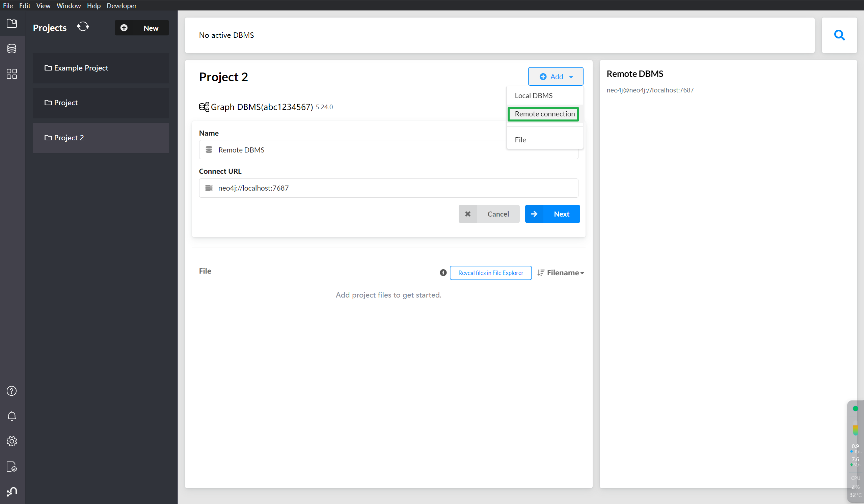Open the Help question mark icon
Screen dimensions: 864x504
(x=12, y=391)
